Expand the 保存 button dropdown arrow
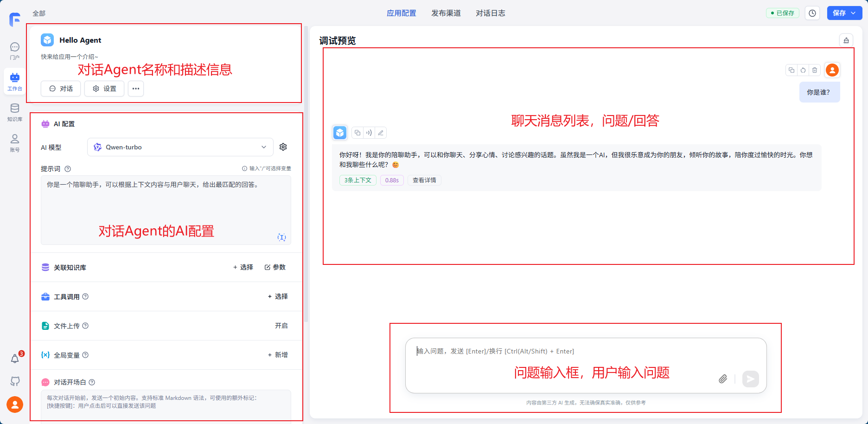Image resolution: width=868 pixels, height=424 pixels. [x=854, y=13]
